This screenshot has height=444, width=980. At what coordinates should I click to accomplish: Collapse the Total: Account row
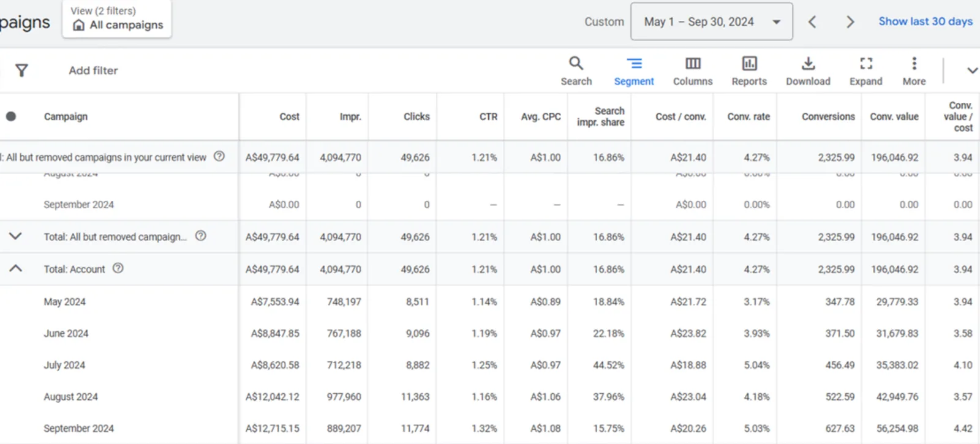[x=15, y=268]
